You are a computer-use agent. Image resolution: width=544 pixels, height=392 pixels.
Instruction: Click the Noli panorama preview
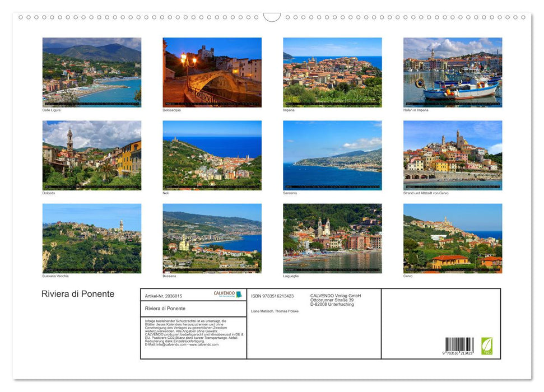[212, 155]
